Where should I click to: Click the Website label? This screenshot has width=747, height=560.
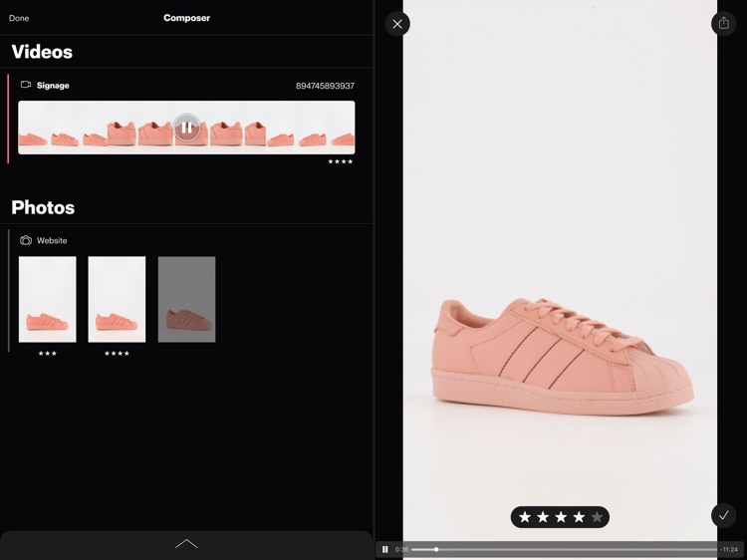[52, 241]
